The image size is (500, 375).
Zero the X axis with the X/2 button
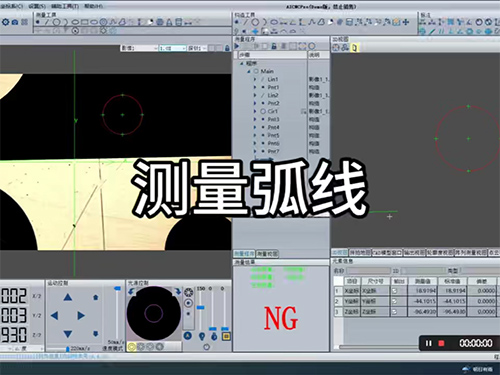coord(37,296)
